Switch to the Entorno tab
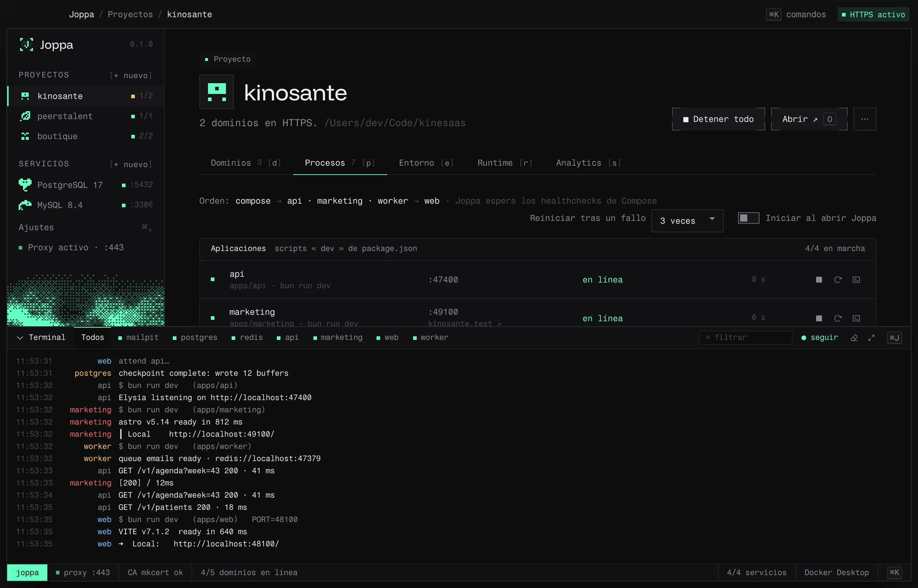 pos(426,163)
